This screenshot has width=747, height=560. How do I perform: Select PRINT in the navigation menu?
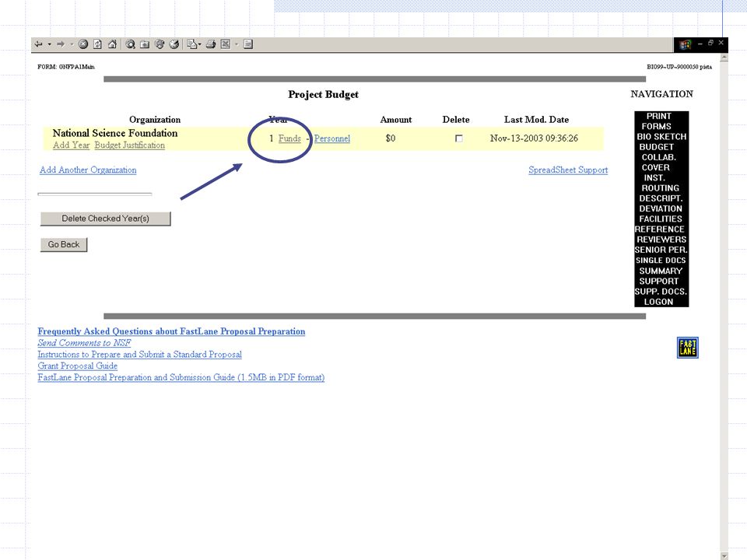point(659,116)
